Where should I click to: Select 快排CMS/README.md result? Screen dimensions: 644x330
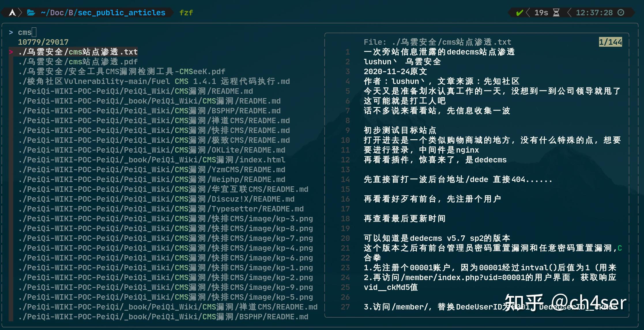click(x=154, y=130)
